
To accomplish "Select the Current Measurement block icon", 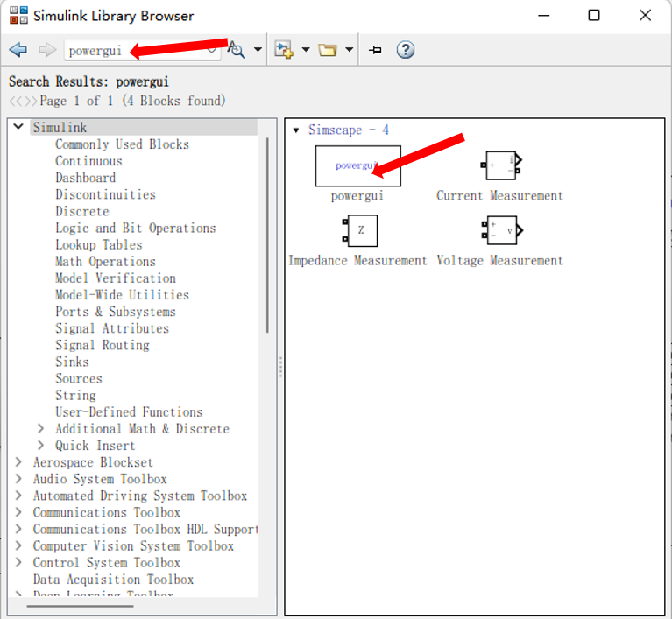I will point(501,165).
